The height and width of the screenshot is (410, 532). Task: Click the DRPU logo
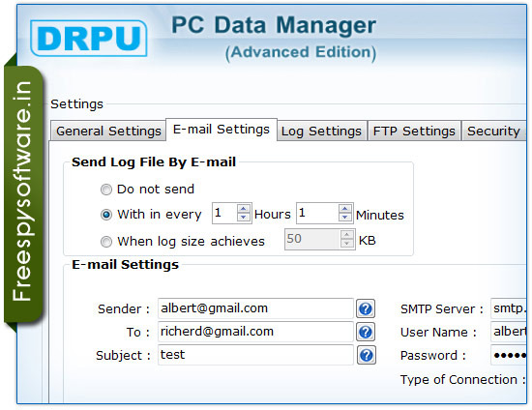89,38
